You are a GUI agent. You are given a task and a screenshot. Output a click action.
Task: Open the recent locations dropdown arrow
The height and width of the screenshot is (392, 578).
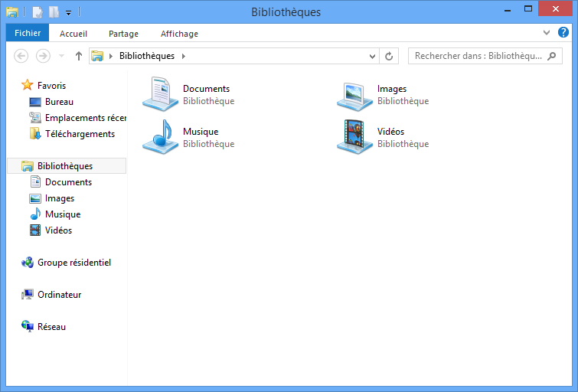click(x=61, y=56)
